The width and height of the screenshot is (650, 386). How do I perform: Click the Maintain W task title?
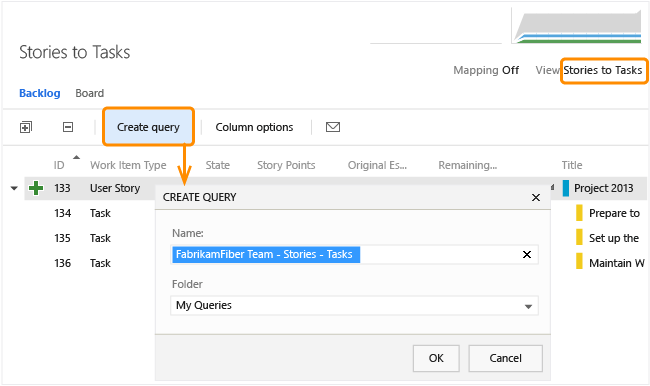coord(617,263)
